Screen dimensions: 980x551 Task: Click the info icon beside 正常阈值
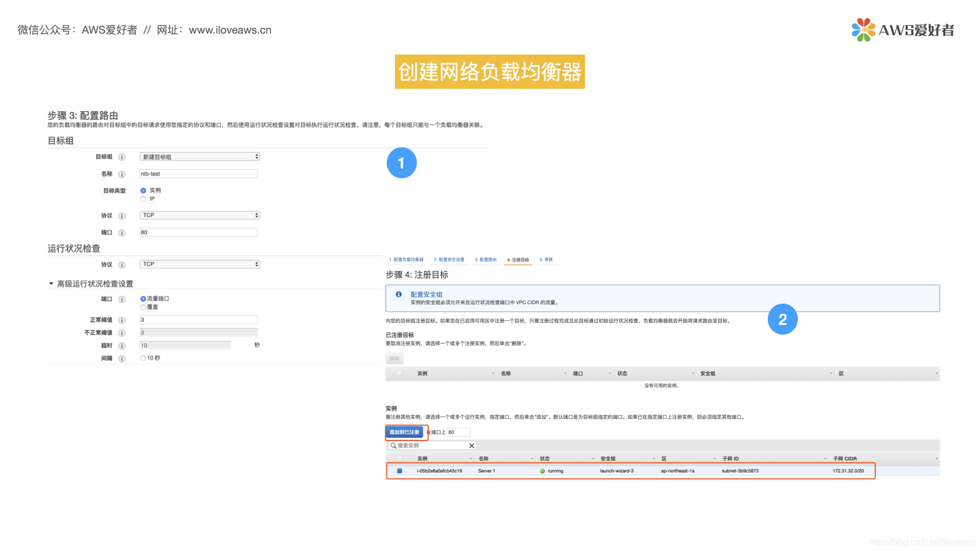(x=122, y=320)
